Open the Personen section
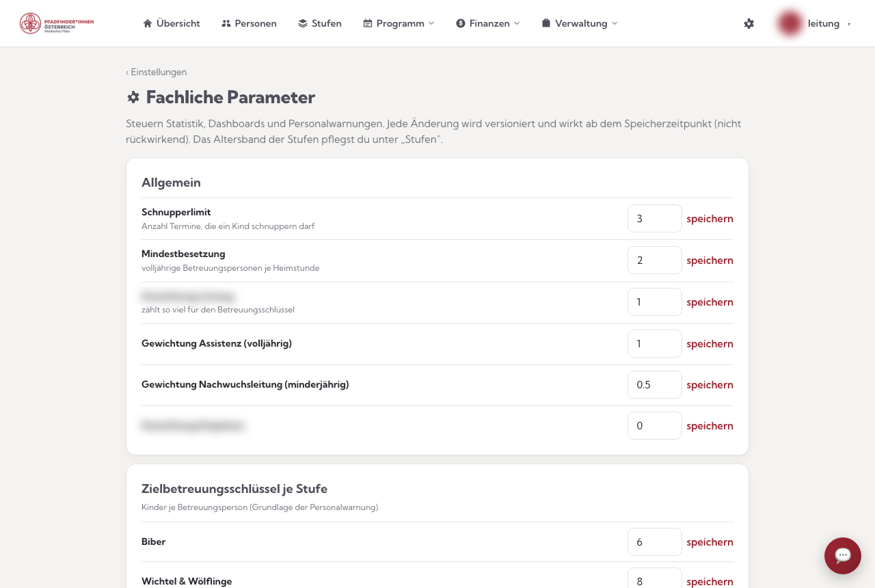875x588 pixels. [249, 23]
